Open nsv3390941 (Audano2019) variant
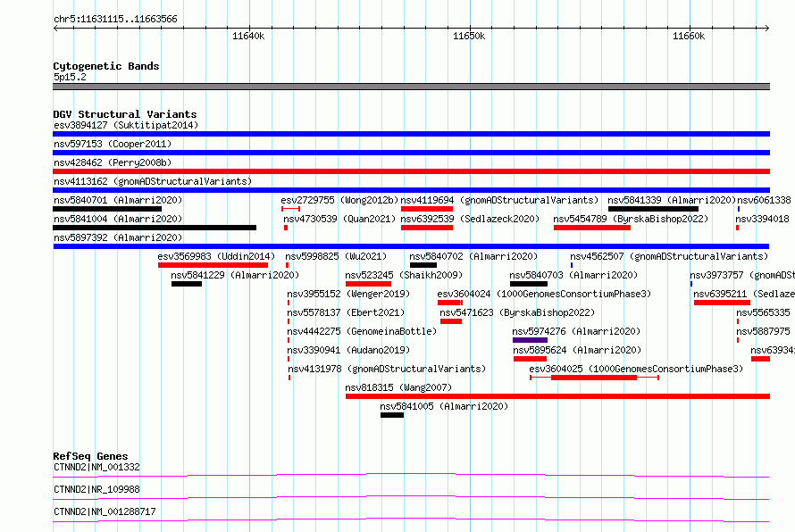The image size is (795, 532). (348, 350)
